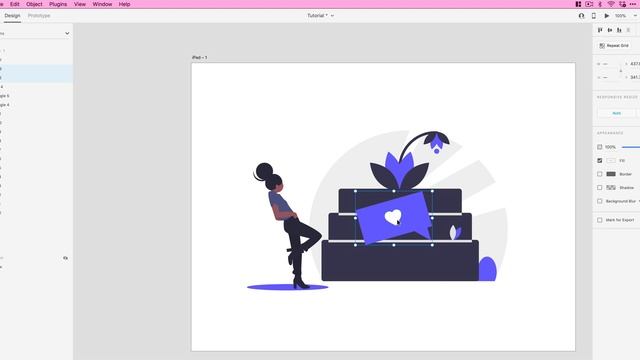The height and width of the screenshot is (360, 640).
Task: Enable the Border checkbox
Action: [x=600, y=174]
